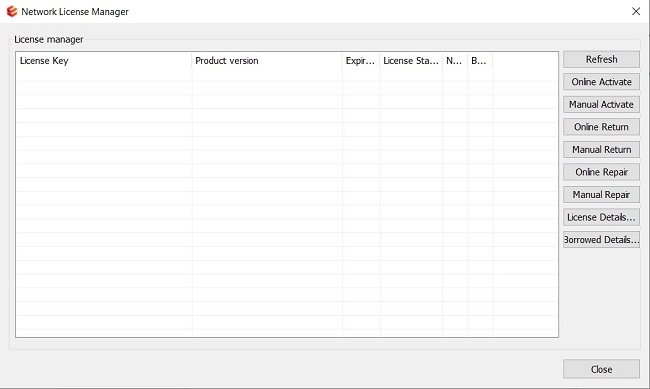The width and height of the screenshot is (650, 389).
Task: Click the N... column header
Action: (x=455, y=61)
